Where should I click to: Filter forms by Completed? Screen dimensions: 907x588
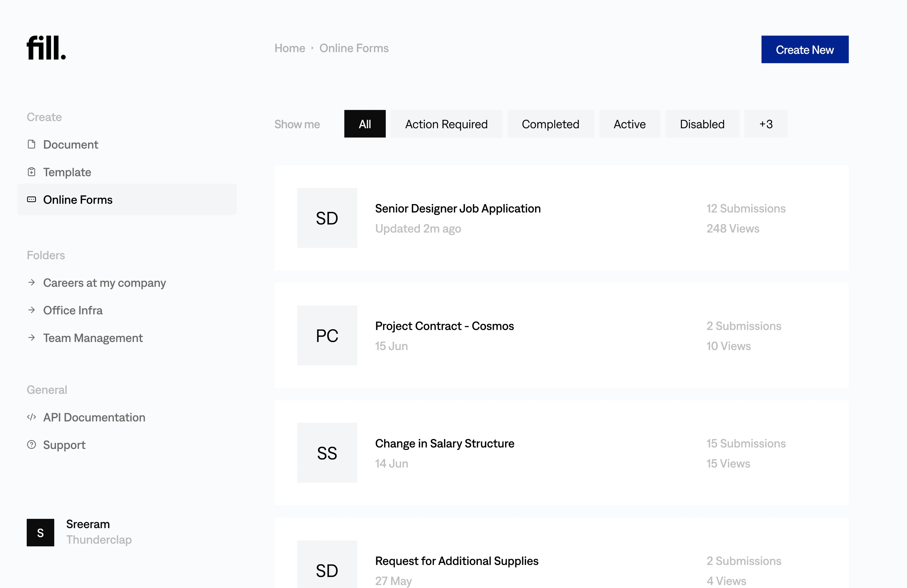tap(550, 124)
